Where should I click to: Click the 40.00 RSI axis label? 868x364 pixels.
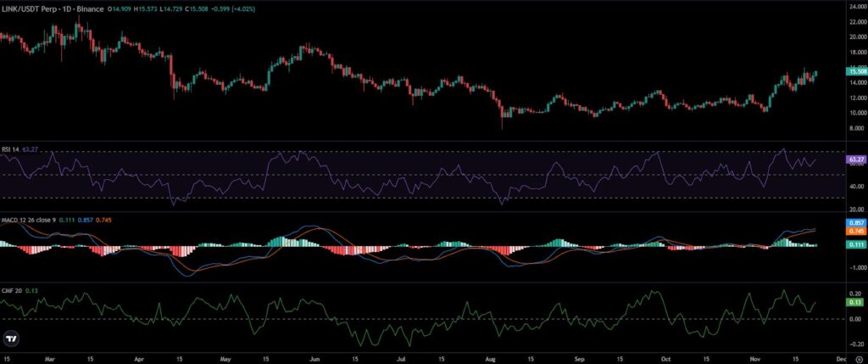(x=857, y=187)
